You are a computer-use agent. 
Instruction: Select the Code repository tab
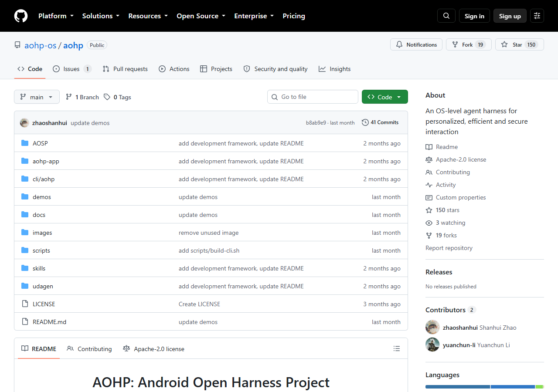point(30,69)
